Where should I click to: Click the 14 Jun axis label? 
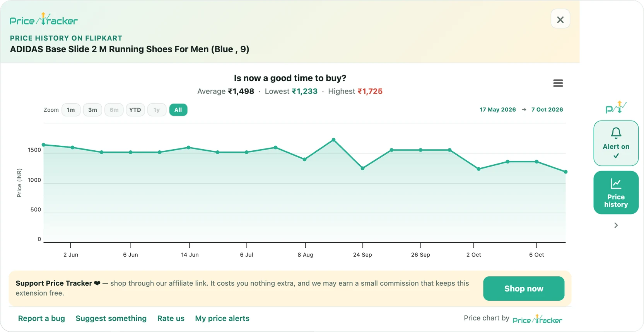190,255
